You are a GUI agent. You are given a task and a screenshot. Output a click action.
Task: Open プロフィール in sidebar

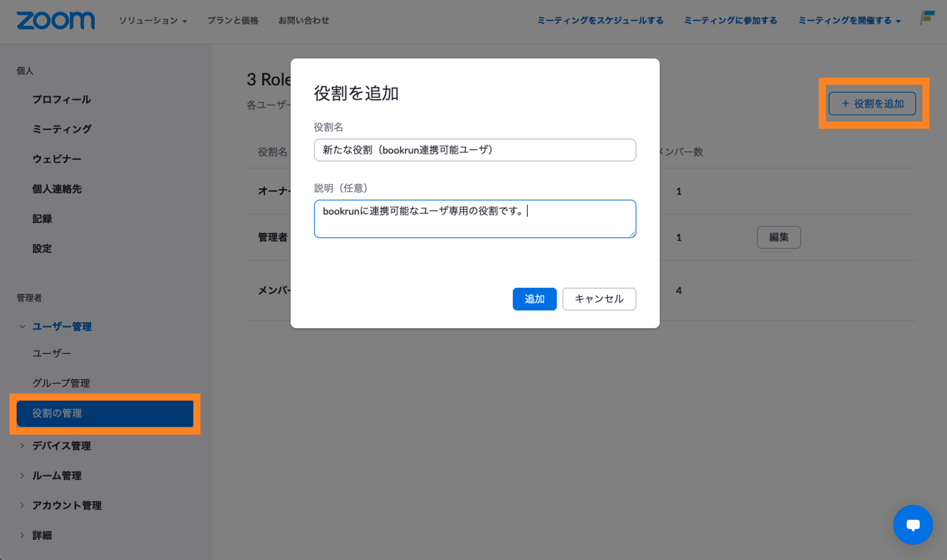(x=61, y=100)
